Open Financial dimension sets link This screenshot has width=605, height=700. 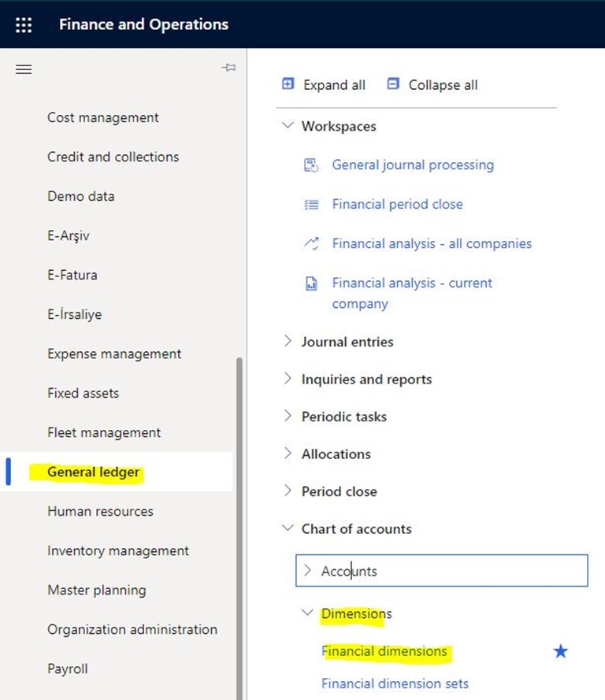[395, 683]
